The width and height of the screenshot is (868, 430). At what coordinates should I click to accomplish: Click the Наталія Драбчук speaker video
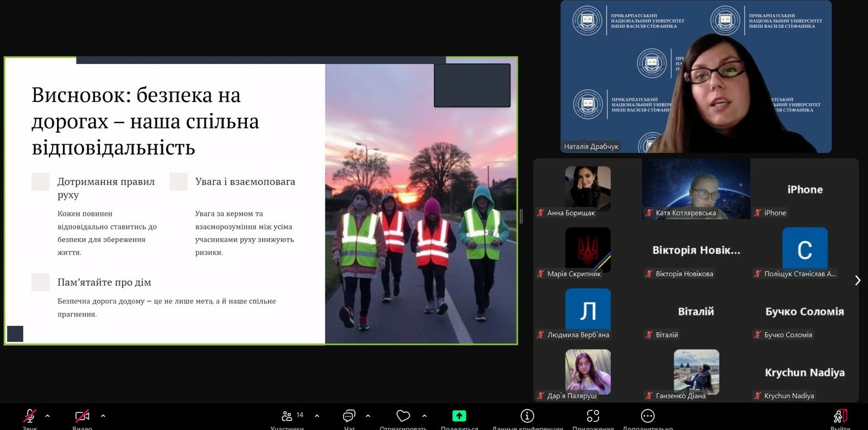[696, 76]
